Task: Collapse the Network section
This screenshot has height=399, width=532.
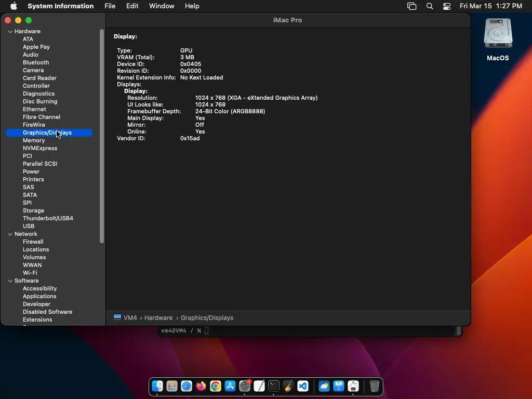Action: [10, 234]
